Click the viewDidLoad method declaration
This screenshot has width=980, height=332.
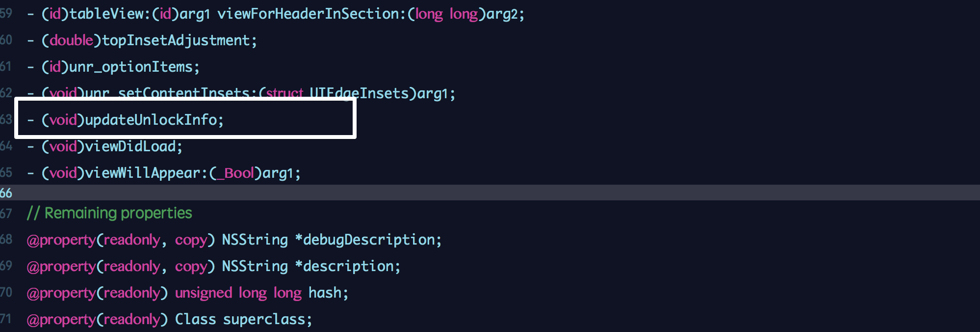pos(130,146)
